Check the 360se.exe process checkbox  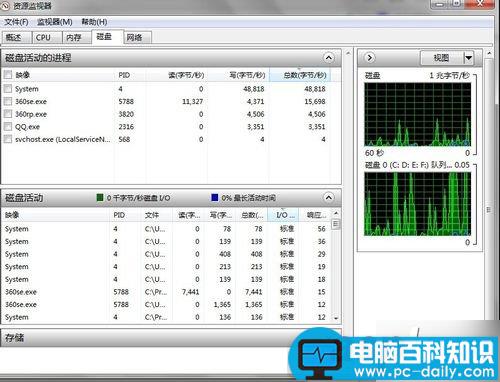(8, 101)
